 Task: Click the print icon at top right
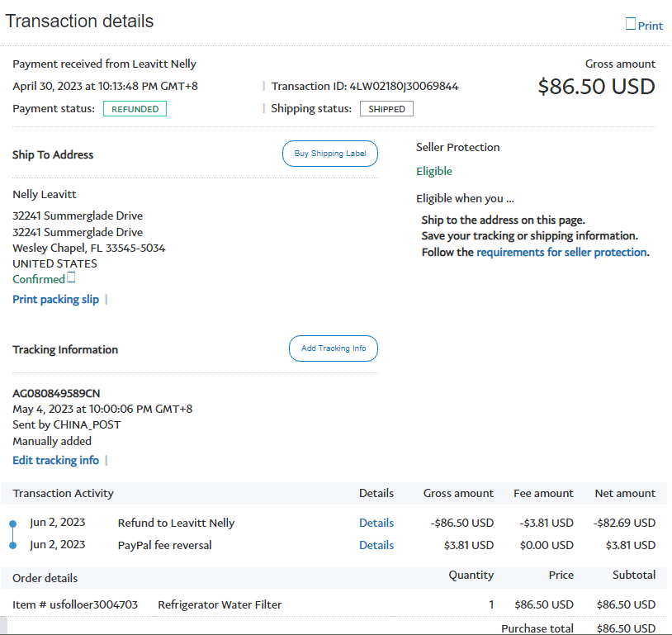pos(631,24)
